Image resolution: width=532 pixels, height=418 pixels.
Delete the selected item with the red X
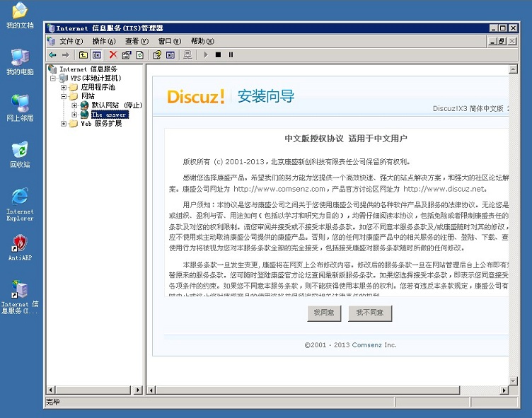113,54
